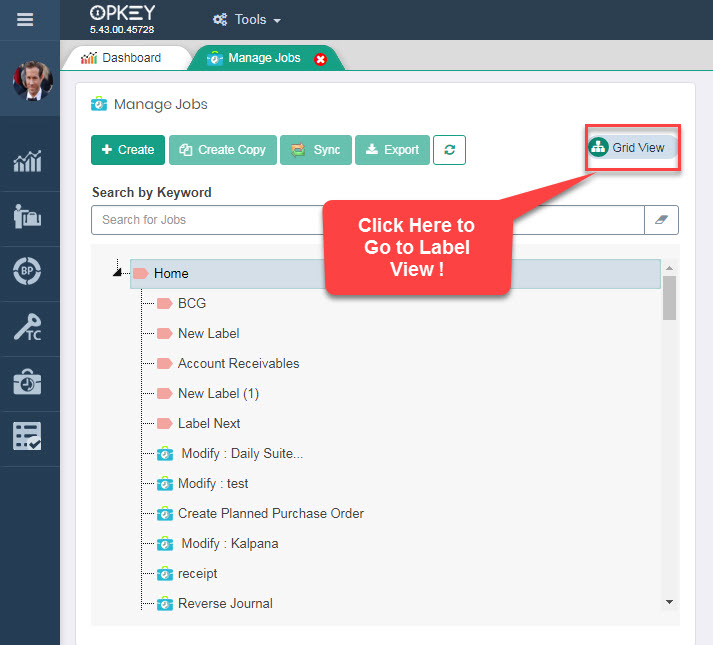
Task: Select the receipt job
Action: (x=197, y=574)
